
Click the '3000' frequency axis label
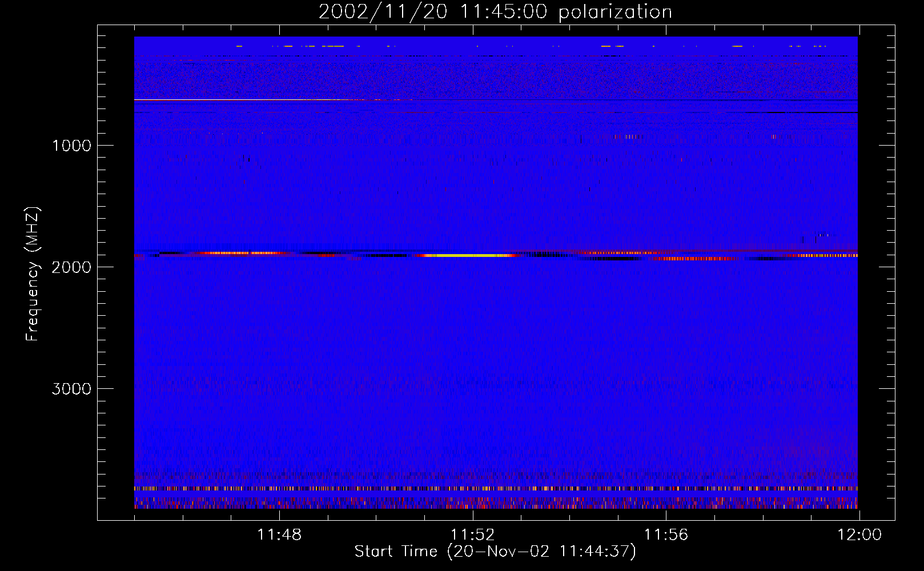pos(71,389)
